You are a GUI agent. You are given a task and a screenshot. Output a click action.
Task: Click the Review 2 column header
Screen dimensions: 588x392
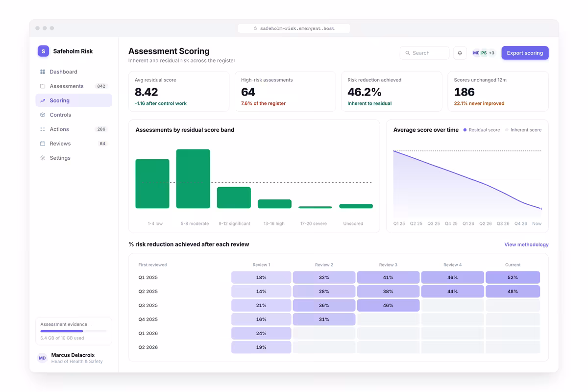pyautogui.click(x=324, y=265)
